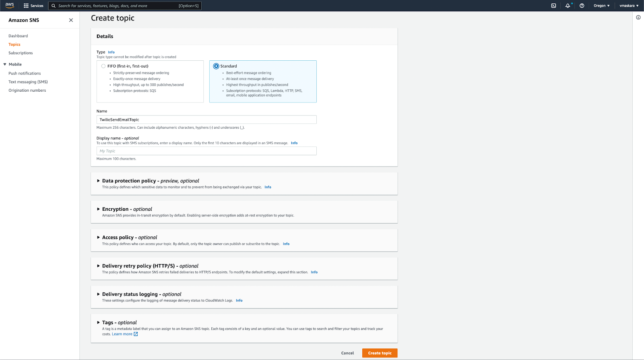Select FIFO (first-in, first-out) topic type
This screenshot has height=360, width=644.
point(103,66)
